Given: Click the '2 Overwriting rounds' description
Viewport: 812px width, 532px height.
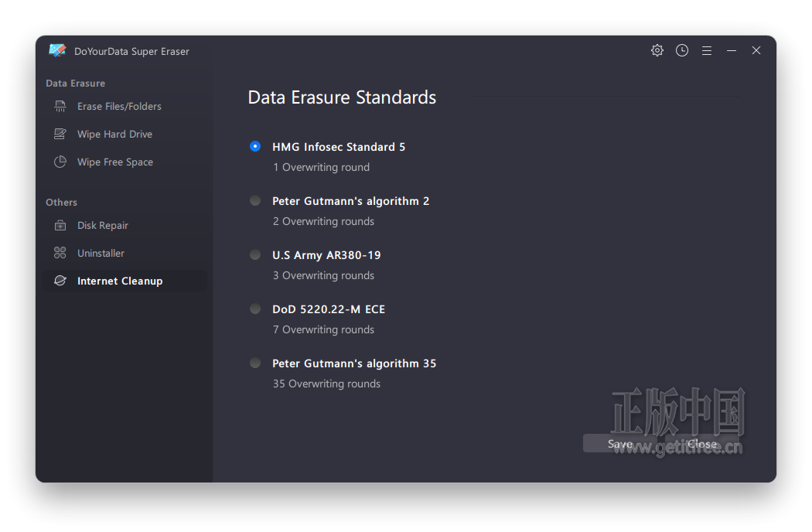Looking at the screenshot, I should pyautogui.click(x=324, y=221).
